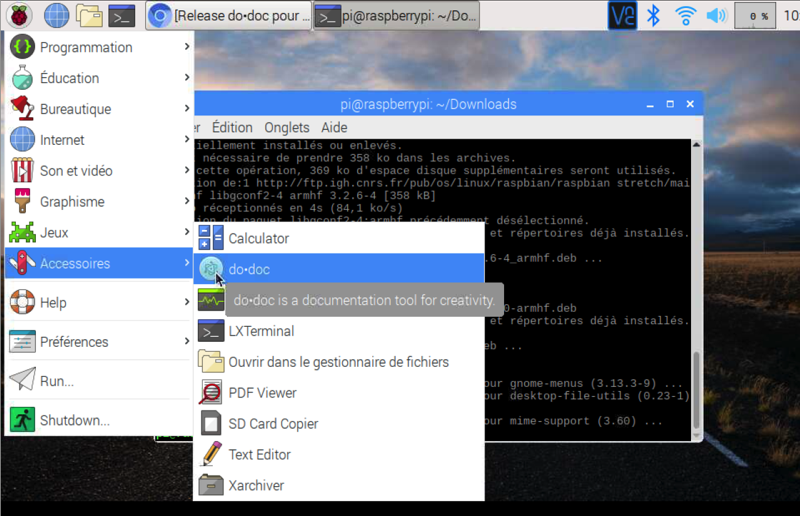Switch to the Release do•doc browser taskbar window

pyautogui.click(x=228, y=15)
